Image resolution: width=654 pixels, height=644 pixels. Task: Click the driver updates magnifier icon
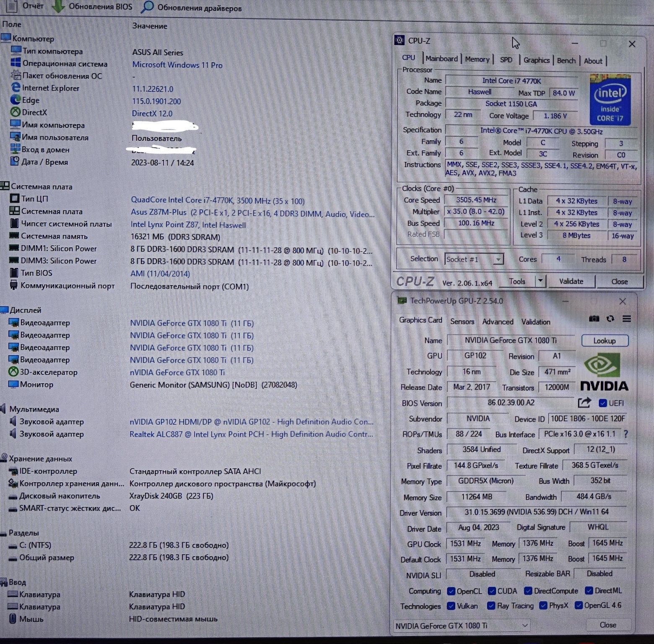point(147,6)
